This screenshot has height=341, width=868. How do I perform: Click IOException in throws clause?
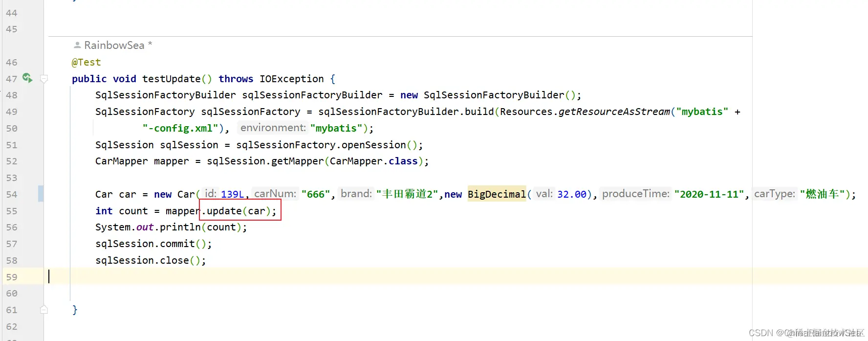[x=292, y=79]
